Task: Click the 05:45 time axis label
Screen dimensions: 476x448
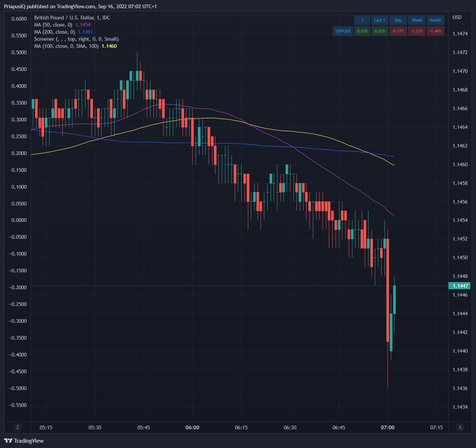Action: point(144,427)
